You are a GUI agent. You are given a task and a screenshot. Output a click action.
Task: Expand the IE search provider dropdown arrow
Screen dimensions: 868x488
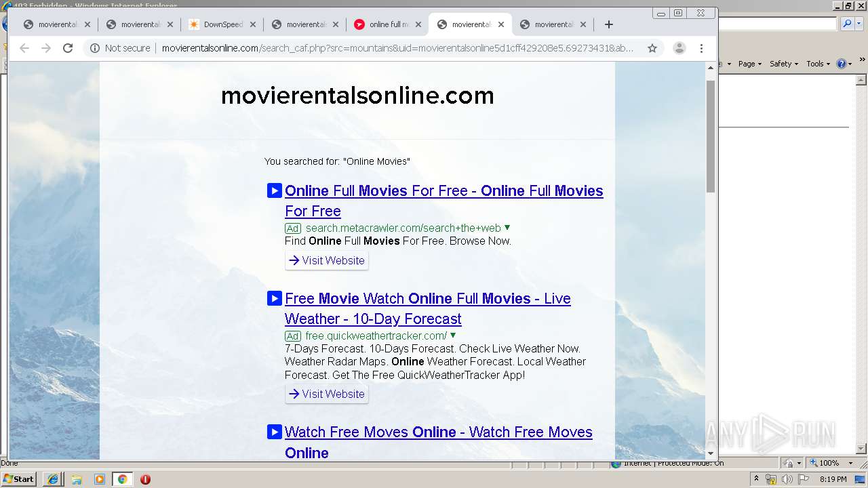pos(859,24)
